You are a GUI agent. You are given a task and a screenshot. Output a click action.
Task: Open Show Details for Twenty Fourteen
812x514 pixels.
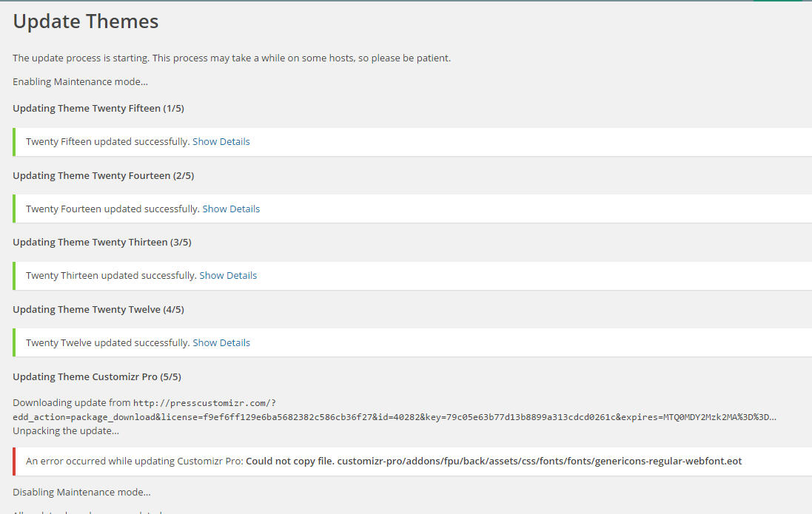(x=231, y=209)
